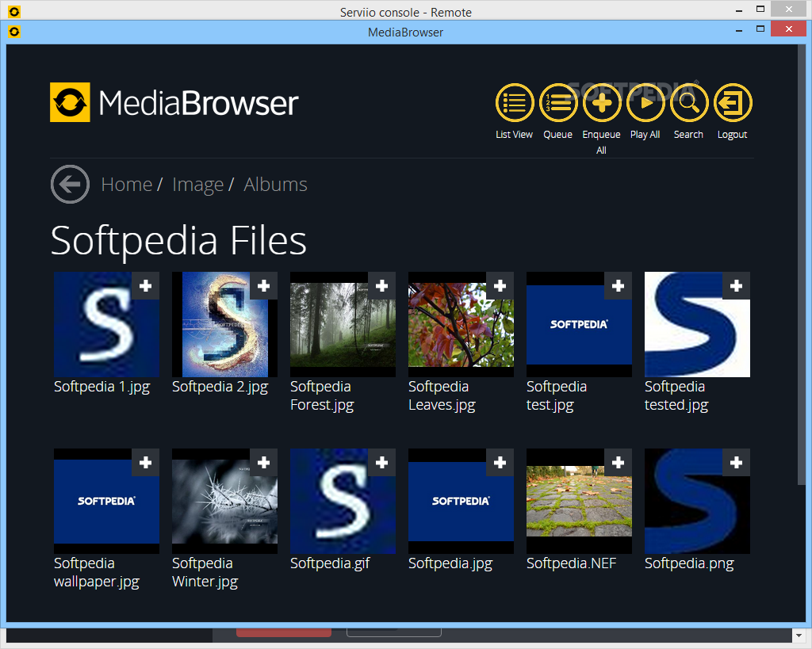Enqueue Softpedia.jpg with its plus icon
The height and width of the screenshot is (649, 812).
(500, 462)
